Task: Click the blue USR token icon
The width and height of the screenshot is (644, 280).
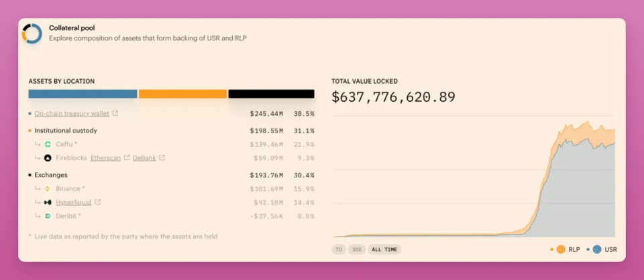Action: click(596, 249)
